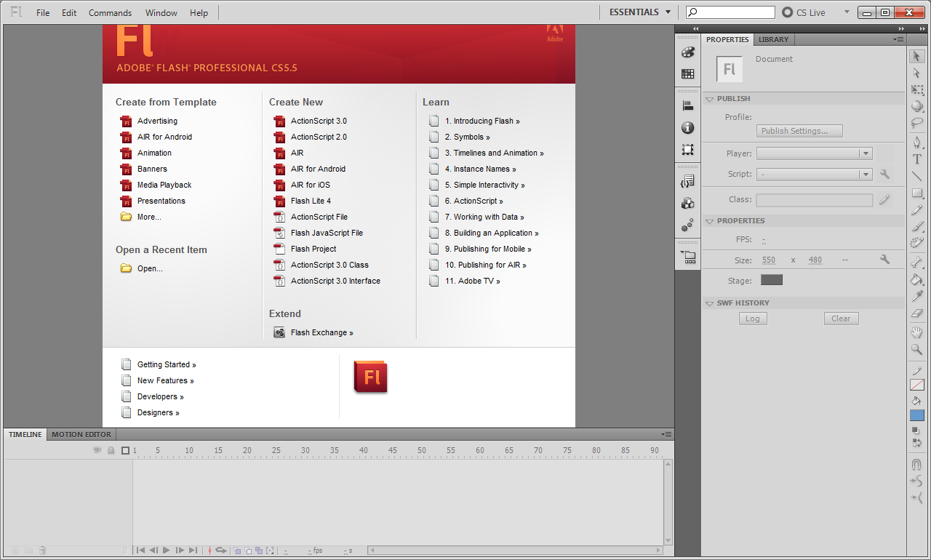This screenshot has height=560, width=931.
Task: Open the Swatches panel grid icon
Action: [687, 74]
